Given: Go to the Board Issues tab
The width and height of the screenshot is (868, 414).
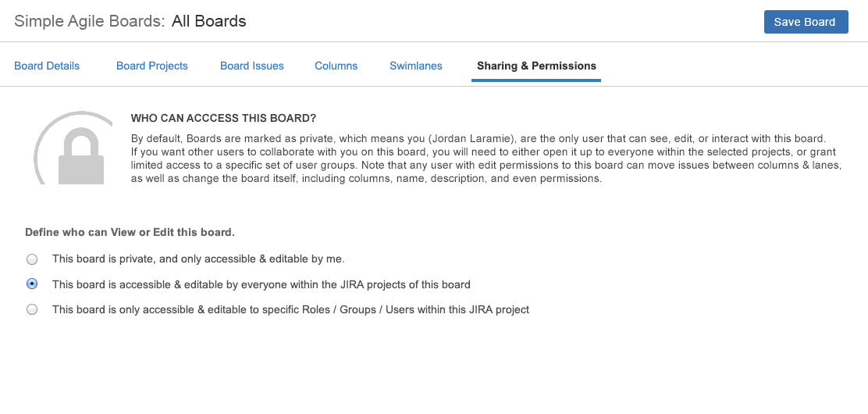Looking at the screenshot, I should 252,66.
